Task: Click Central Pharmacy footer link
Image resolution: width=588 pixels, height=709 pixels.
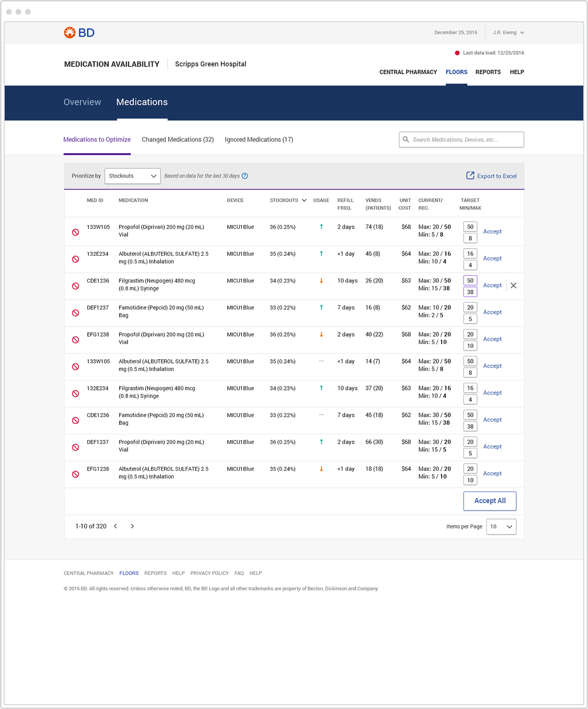Action: click(x=89, y=573)
